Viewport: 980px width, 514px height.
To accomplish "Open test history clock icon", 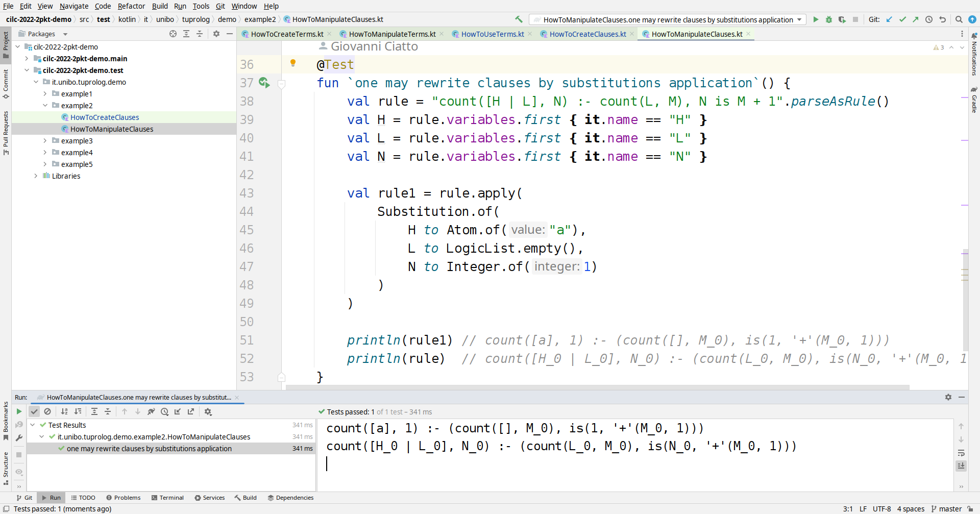I will pos(164,411).
